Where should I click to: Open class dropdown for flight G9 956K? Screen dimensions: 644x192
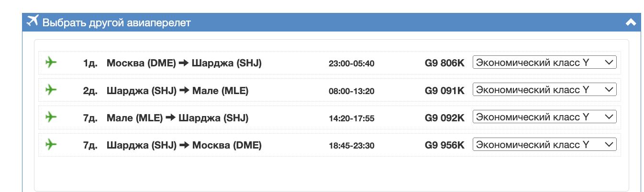pyautogui.click(x=544, y=144)
